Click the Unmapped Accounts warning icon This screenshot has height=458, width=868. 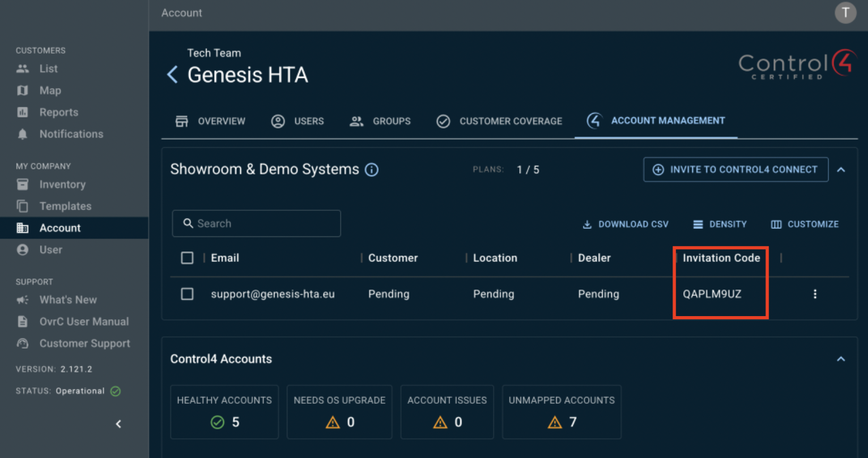coord(555,422)
